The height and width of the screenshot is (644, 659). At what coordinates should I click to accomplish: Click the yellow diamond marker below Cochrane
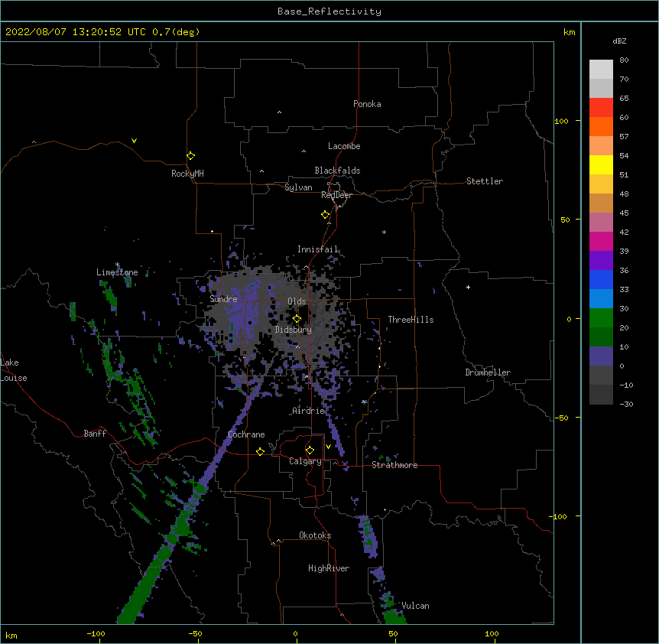point(260,451)
